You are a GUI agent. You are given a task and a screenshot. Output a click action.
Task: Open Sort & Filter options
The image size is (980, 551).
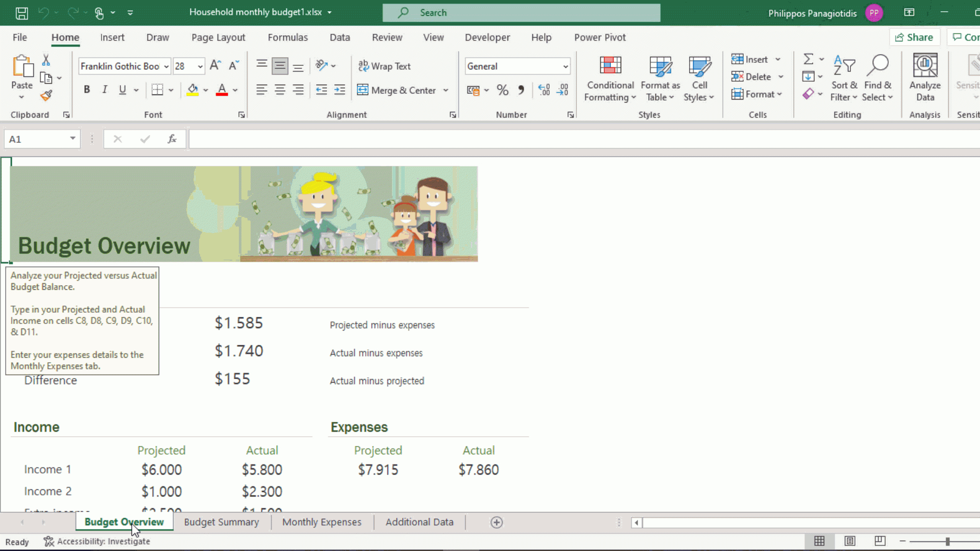pyautogui.click(x=844, y=77)
